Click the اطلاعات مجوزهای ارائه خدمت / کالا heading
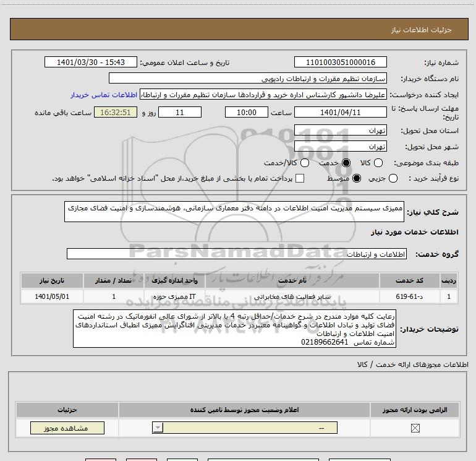 [x=413, y=364]
